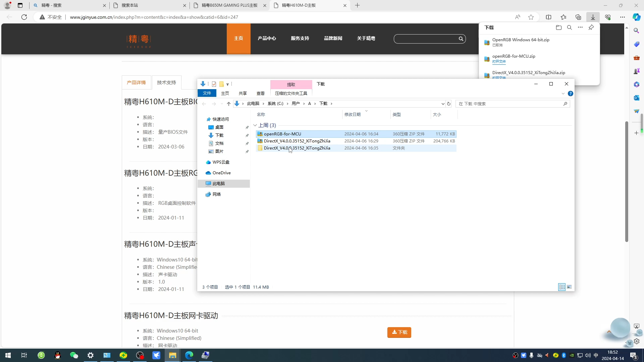Search downloads using magnifier in downloads panel
644x362 pixels.
(x=570, y=27)
